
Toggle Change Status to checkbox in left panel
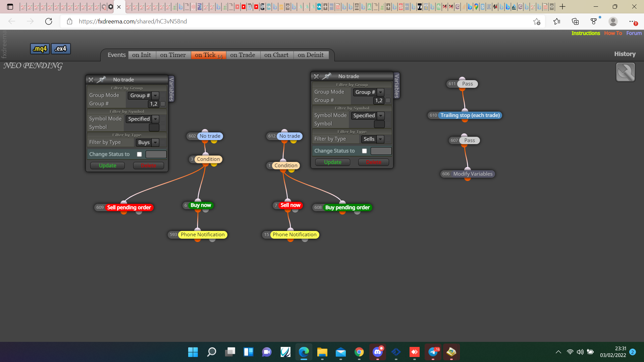tap(139, 154)
